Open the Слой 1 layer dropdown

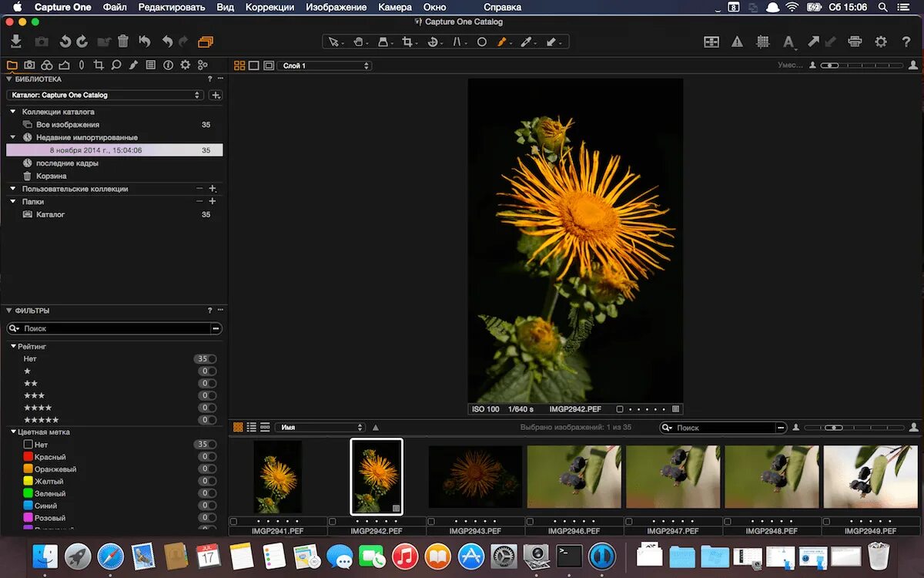[x=324, y=66]
